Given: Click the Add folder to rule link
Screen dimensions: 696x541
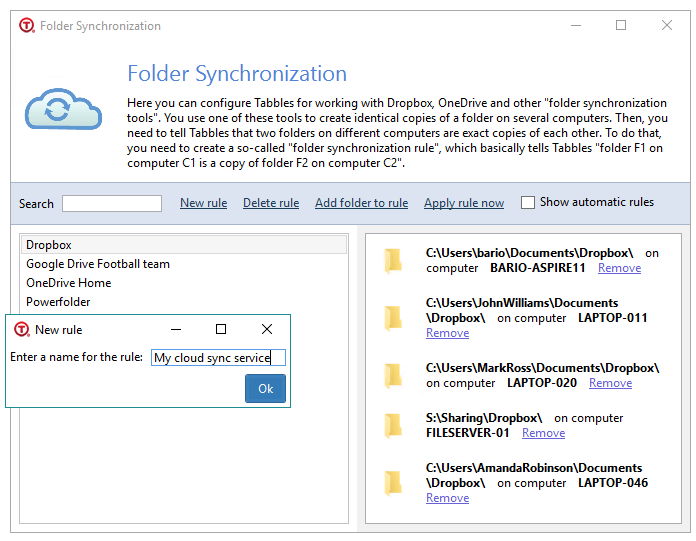Looking at the screenshot, I should 361,203.
